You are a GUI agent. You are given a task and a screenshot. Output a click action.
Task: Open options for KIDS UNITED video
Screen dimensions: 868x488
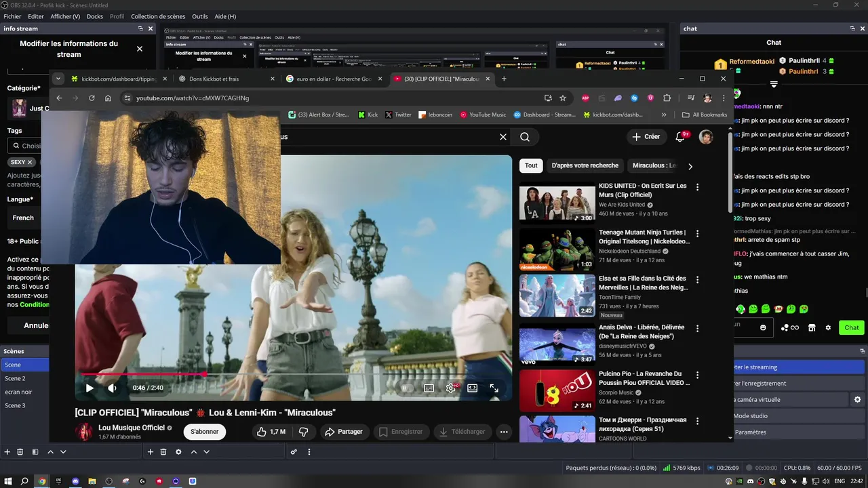click(697, 187)
